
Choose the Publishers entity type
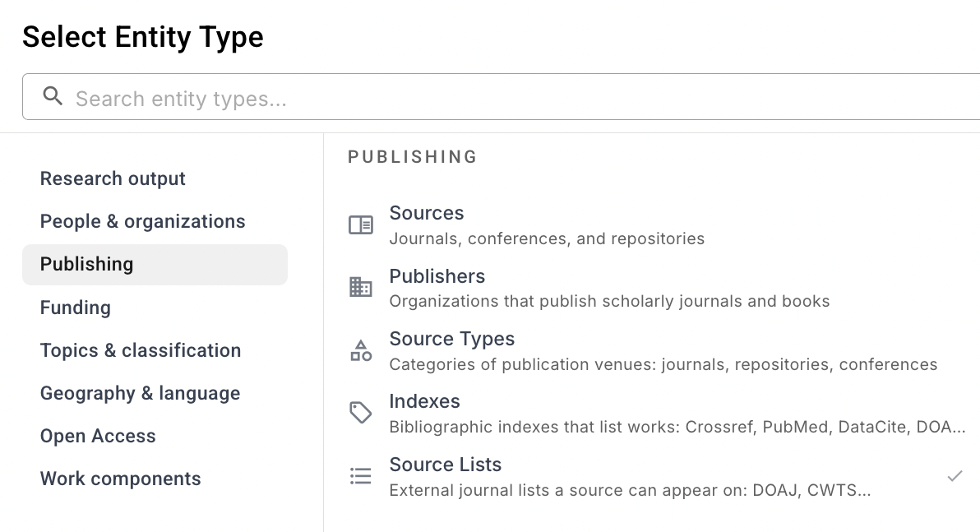[x=656, y=288]
